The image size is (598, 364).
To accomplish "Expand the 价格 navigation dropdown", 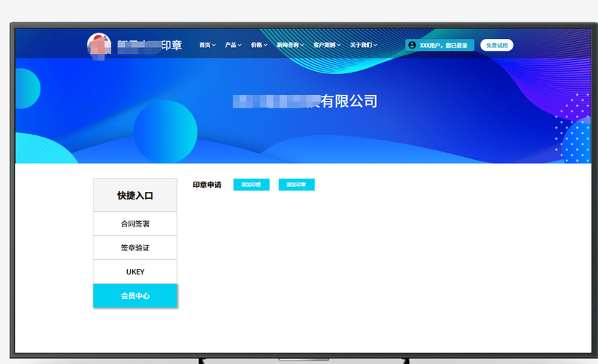I will pyautogui.click(x=259, y=45).
